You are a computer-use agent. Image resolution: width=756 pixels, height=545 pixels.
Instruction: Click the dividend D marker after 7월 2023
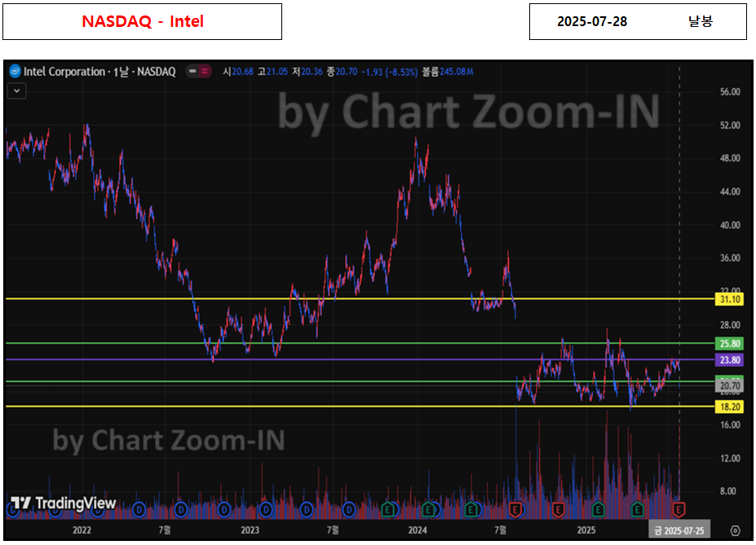349,509
